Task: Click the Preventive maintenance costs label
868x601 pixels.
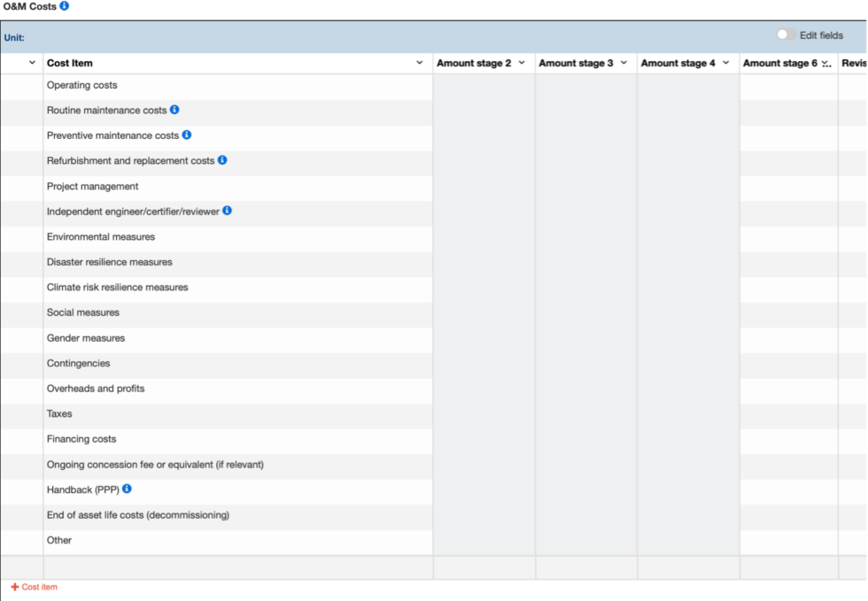Action: (x=112, y=135)
